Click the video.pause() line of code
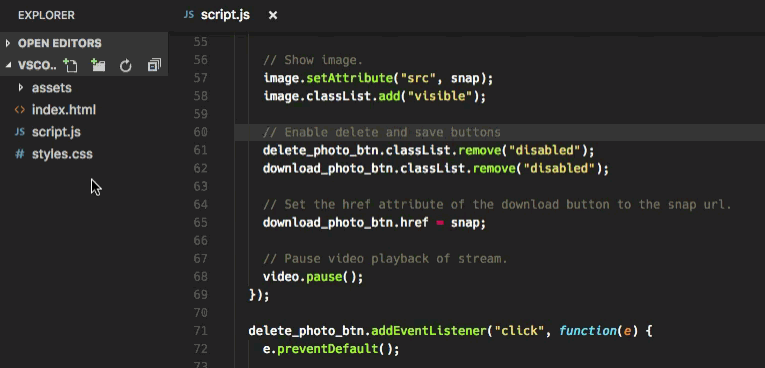This screenshot has height=368, width=765. 313,277
